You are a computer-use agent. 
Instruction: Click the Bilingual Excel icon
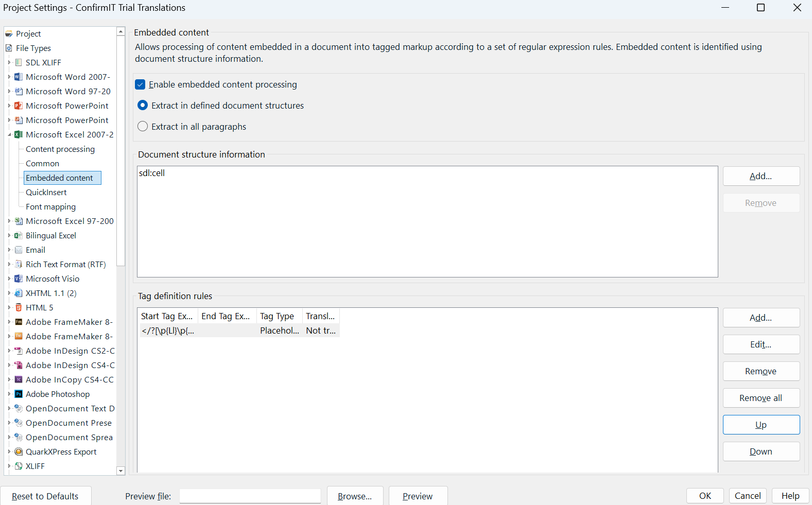point(19,235)
